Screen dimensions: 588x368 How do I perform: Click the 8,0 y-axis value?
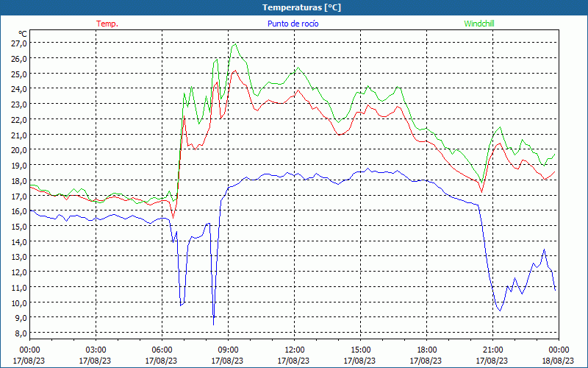point(21,333)
